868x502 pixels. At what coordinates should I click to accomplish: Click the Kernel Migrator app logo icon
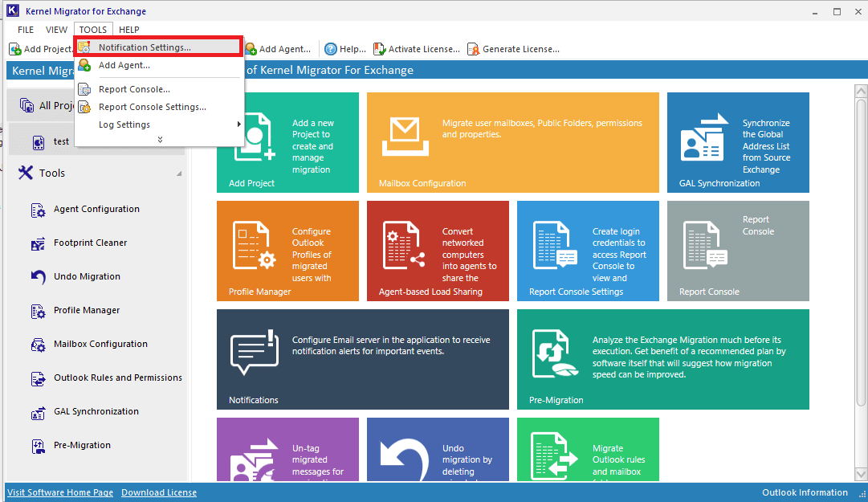point(13,10)
